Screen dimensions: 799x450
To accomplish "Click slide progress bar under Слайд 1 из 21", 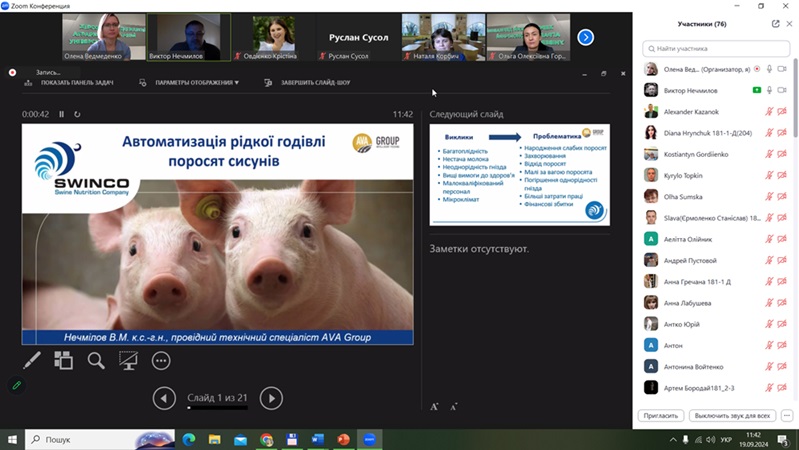I will click(x=218, y=408).
